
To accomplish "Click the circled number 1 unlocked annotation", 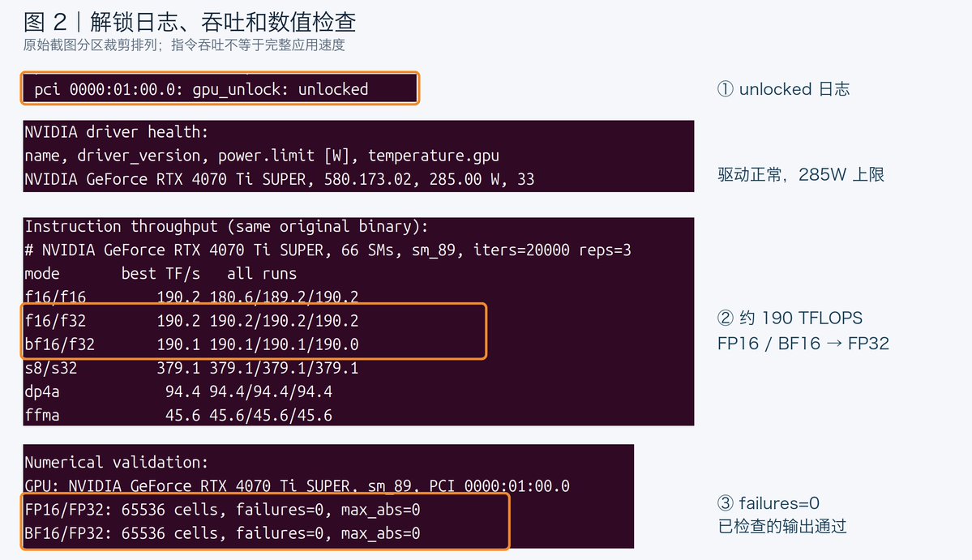I will (783, 89).
